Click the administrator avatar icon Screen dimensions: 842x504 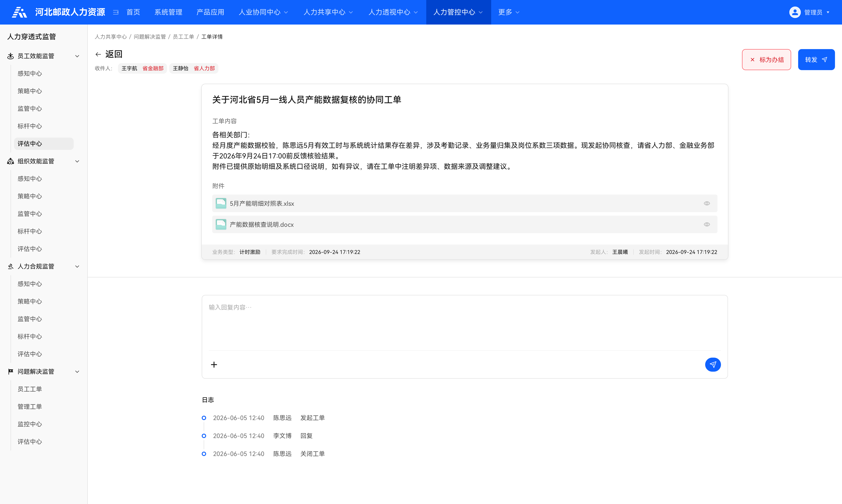(795, 12)
